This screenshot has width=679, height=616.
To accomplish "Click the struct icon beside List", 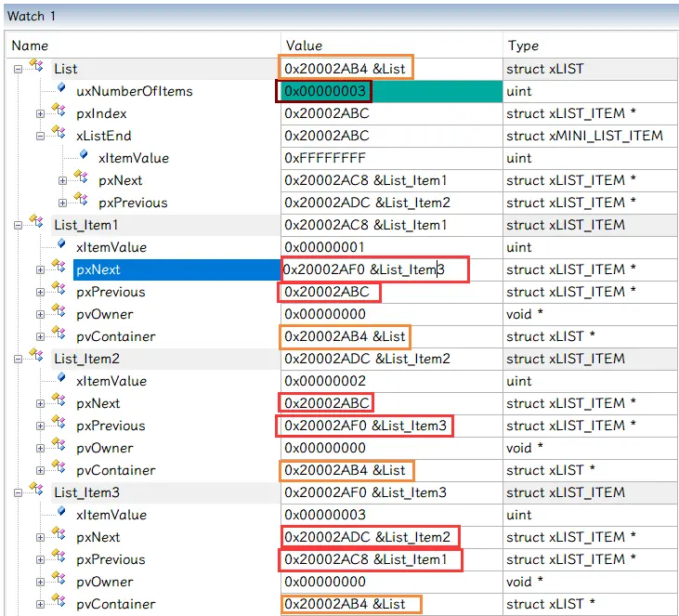I will click(x=36, y=68).
